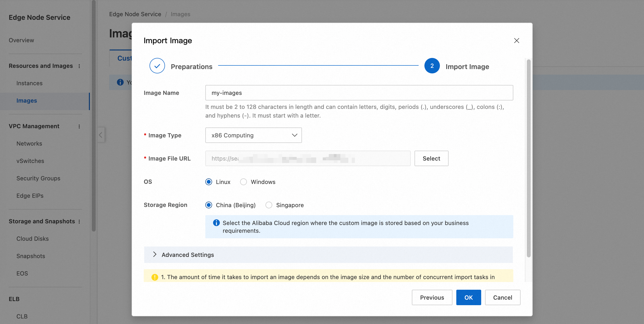Image resolution: width=644 pixels, height=324 pixels.
Task: Choose China (Beijing) storage region
Action: point(209,205)
